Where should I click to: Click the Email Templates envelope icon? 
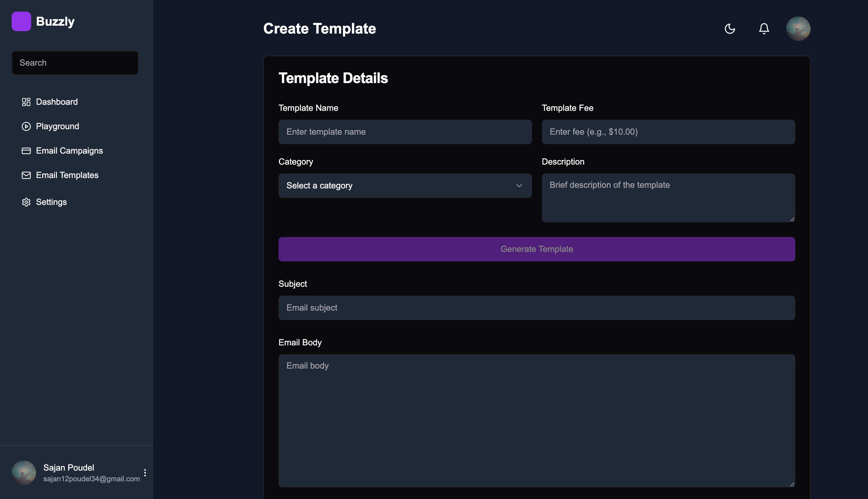tap(26, 175)
